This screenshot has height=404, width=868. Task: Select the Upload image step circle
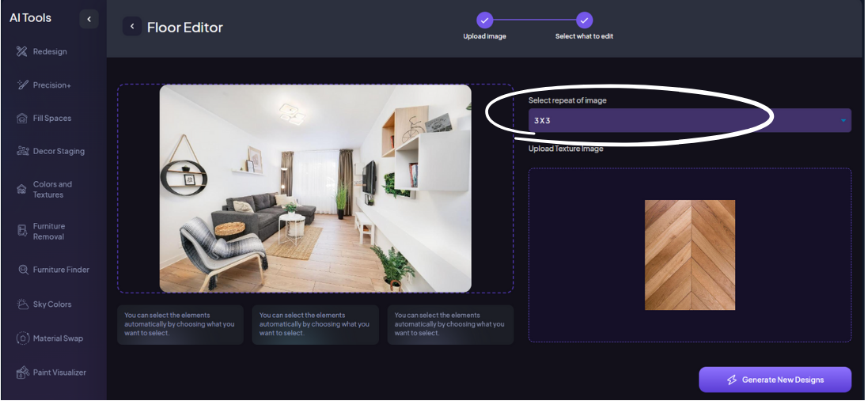[485, 21]
